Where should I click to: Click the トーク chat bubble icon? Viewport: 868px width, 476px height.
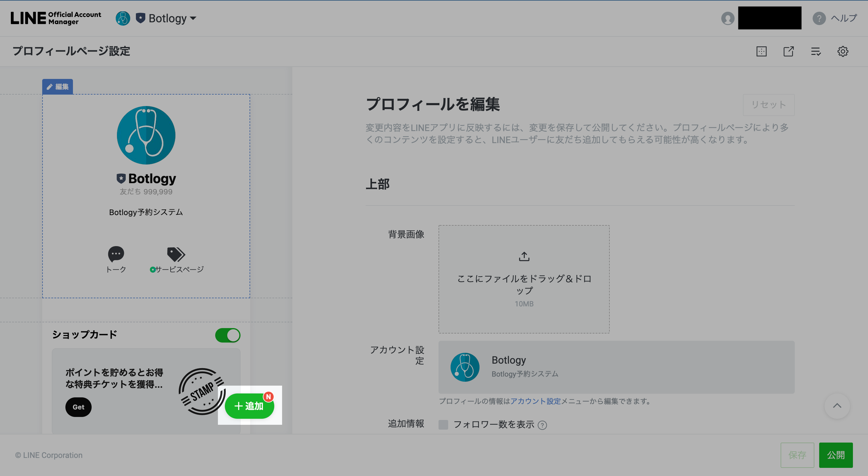click(x=116, y=254)
